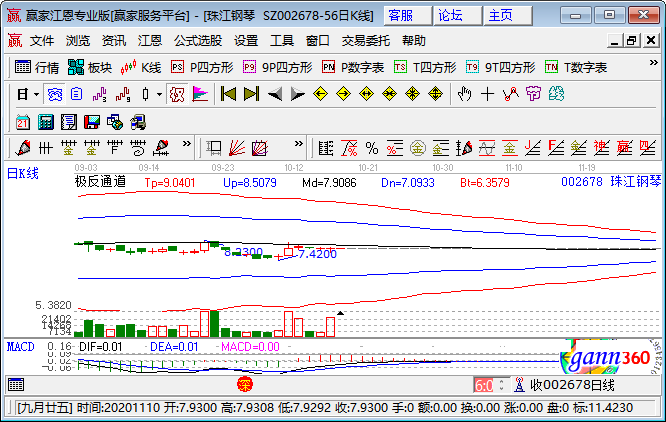Open the 帮助 menu
Viewport: 666px width, 422px height.
coord(414,41)
